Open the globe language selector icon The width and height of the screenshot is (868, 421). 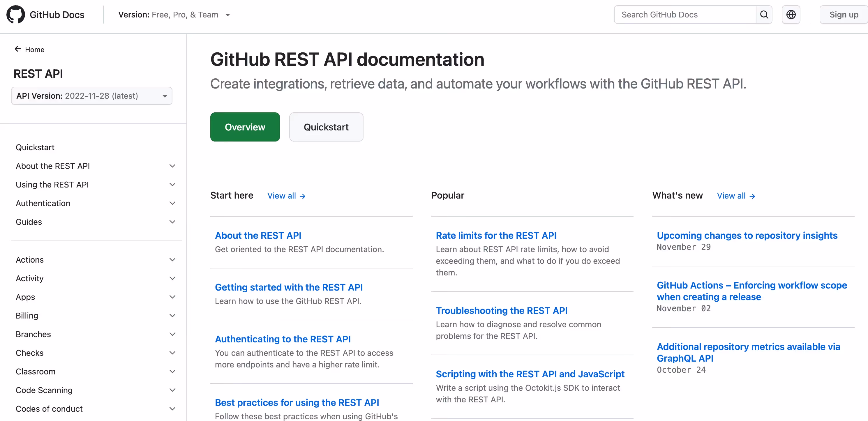point(791,15)
